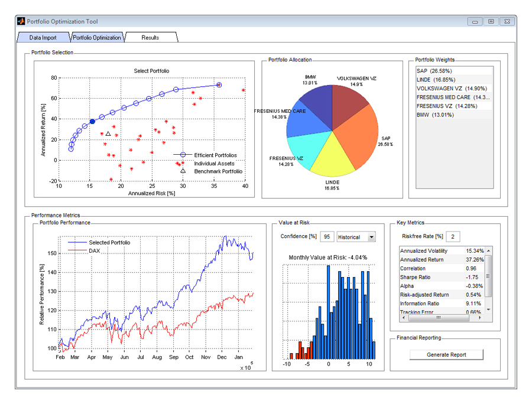Click the MATLAB icon in title bar
532x404 pixels.
(21, 21)
